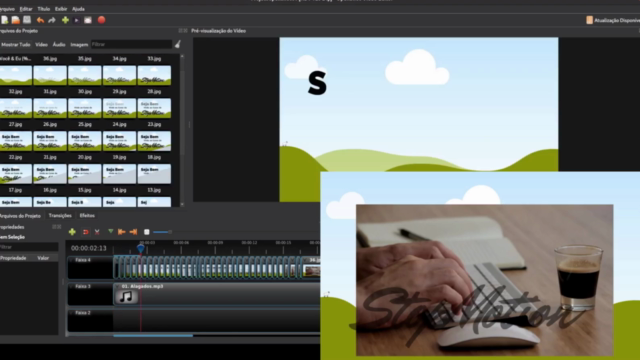Open the Faixa 2 track menu arrow

71,313
